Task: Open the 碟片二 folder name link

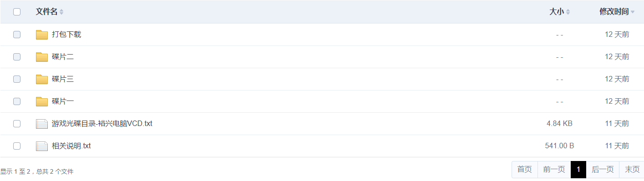Action: point(63,57)
